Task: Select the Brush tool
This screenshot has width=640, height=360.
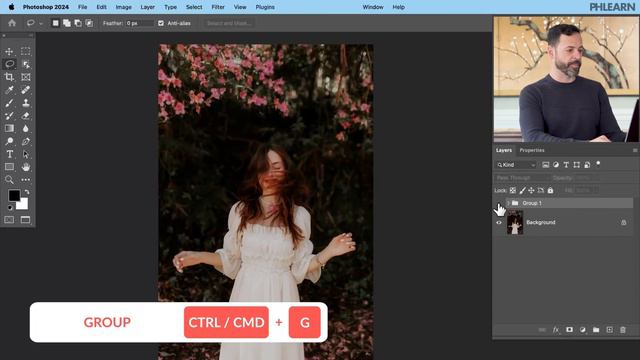Action: coord(9,103)
